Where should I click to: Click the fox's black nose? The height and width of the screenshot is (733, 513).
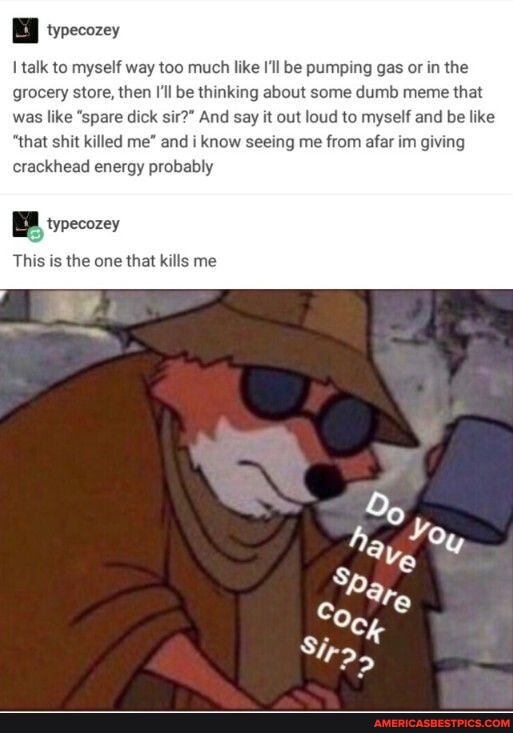pyautogui.click(x=325, y=481)
